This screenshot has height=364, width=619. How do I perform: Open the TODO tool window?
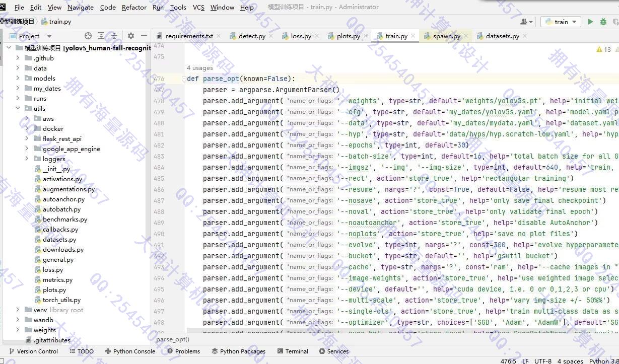82,351
